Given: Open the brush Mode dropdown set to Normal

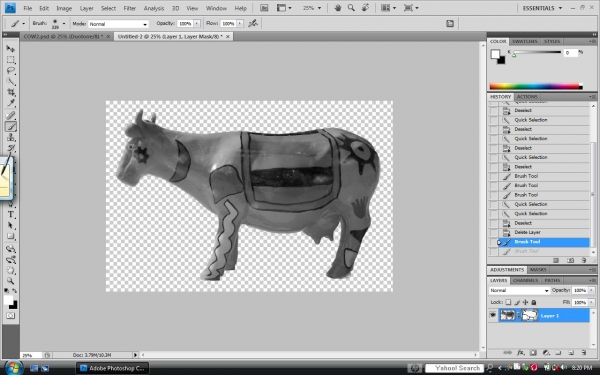Looking at the screenshot, I should (x=118, y=24).
